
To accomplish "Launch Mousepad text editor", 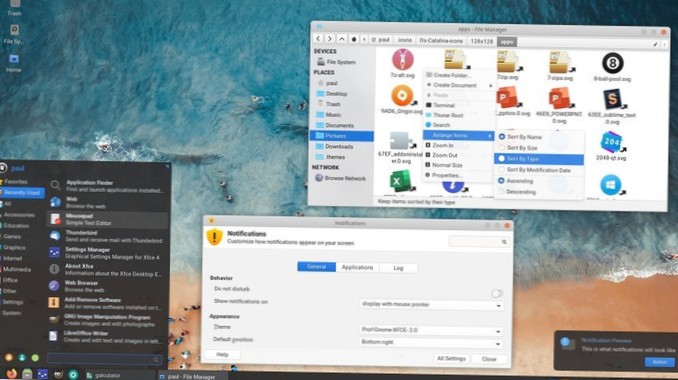I will [x=107, y=219].
